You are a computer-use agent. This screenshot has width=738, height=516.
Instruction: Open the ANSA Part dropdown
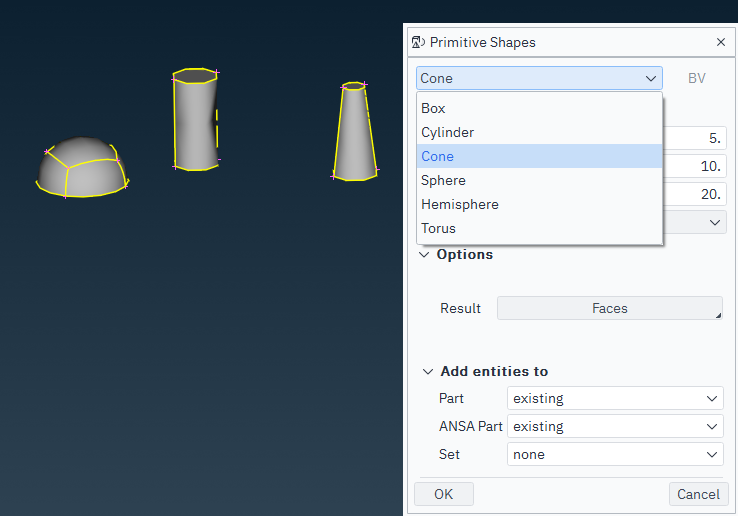[614, 426]
